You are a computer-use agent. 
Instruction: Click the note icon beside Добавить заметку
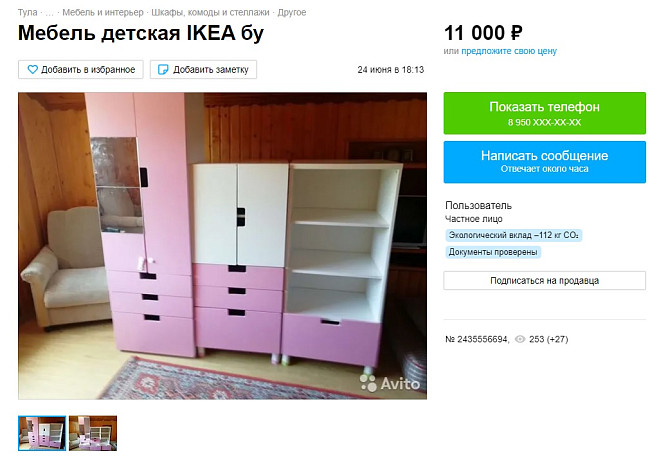click(163, 69)
